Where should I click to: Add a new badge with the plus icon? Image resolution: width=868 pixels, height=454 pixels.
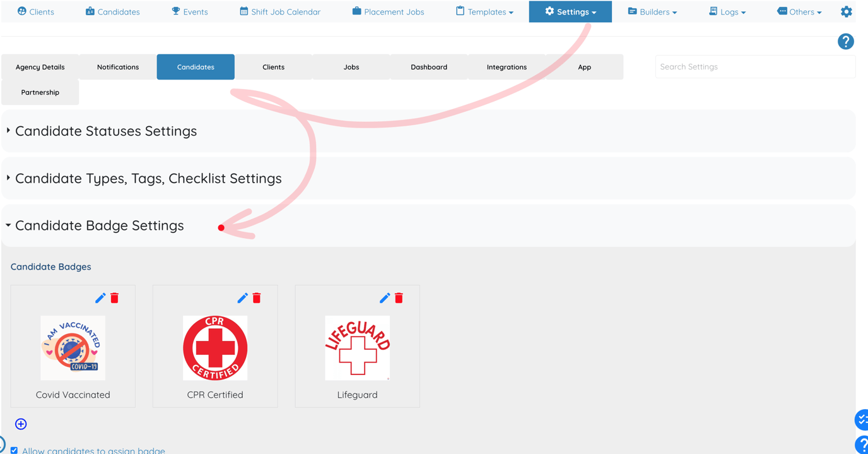click(20, 424)
